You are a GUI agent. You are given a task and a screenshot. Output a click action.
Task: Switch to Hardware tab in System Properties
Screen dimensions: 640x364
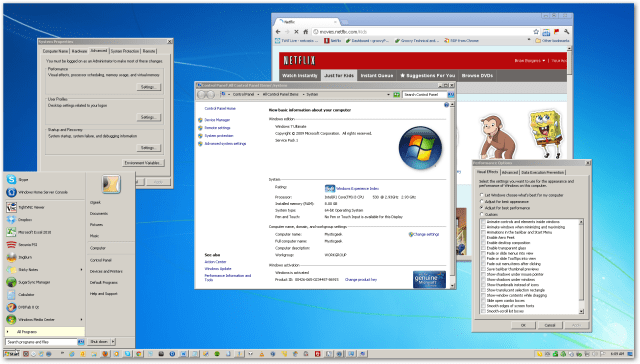click(x=79, y=51)
